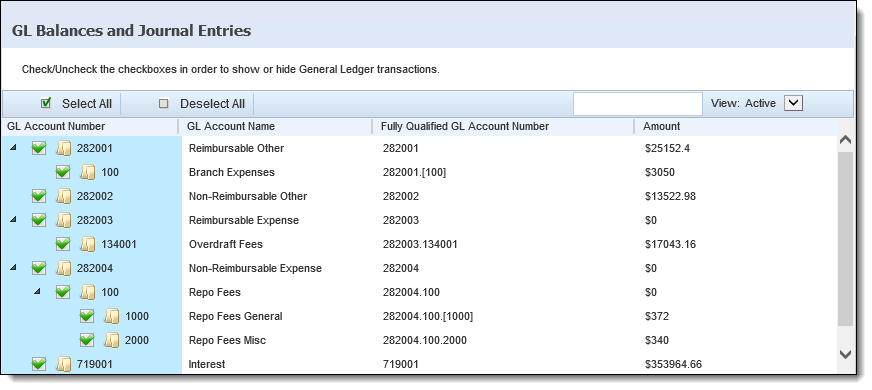Click the Overdraft Fees account name
872x390 pixels.
click(x=226, y=244)
